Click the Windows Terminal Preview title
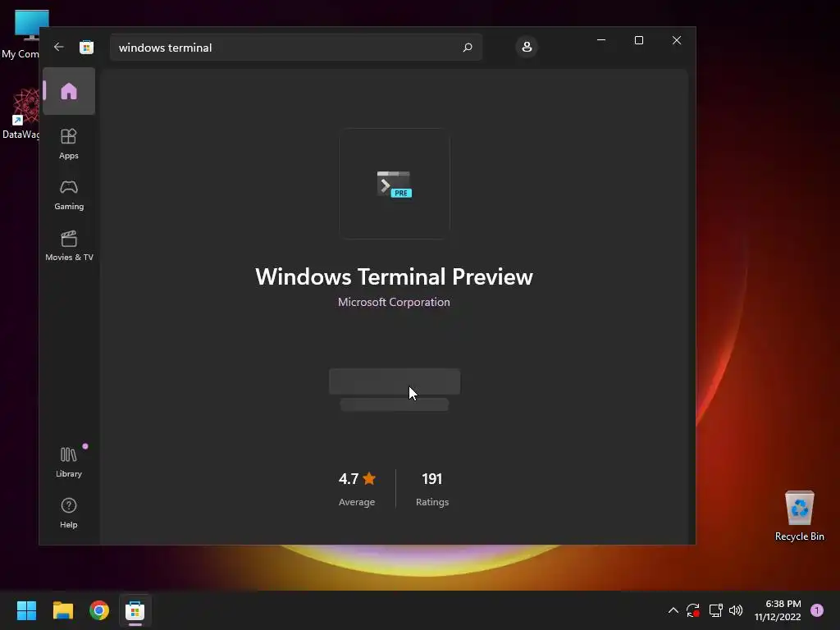This screenshot has height=630, width=840. [x=394, y=277]
